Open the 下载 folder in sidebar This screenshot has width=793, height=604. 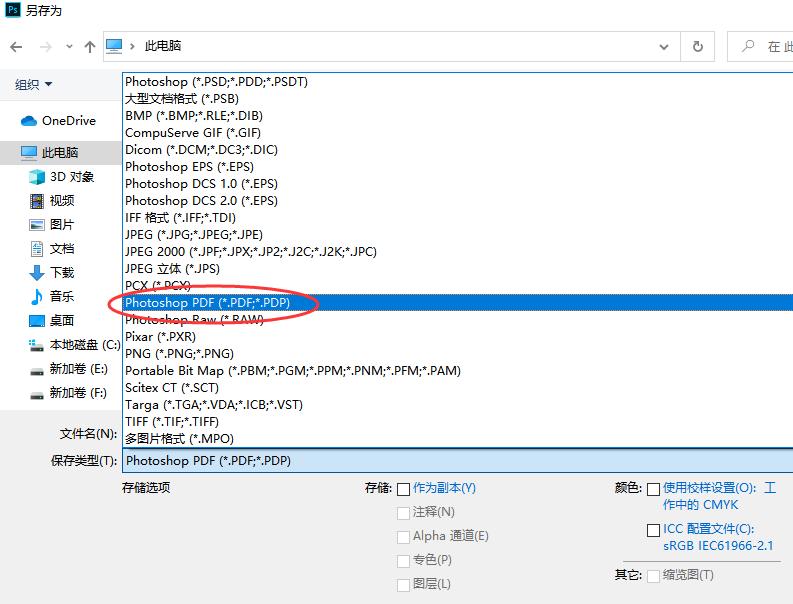click(x=52, y=272)
